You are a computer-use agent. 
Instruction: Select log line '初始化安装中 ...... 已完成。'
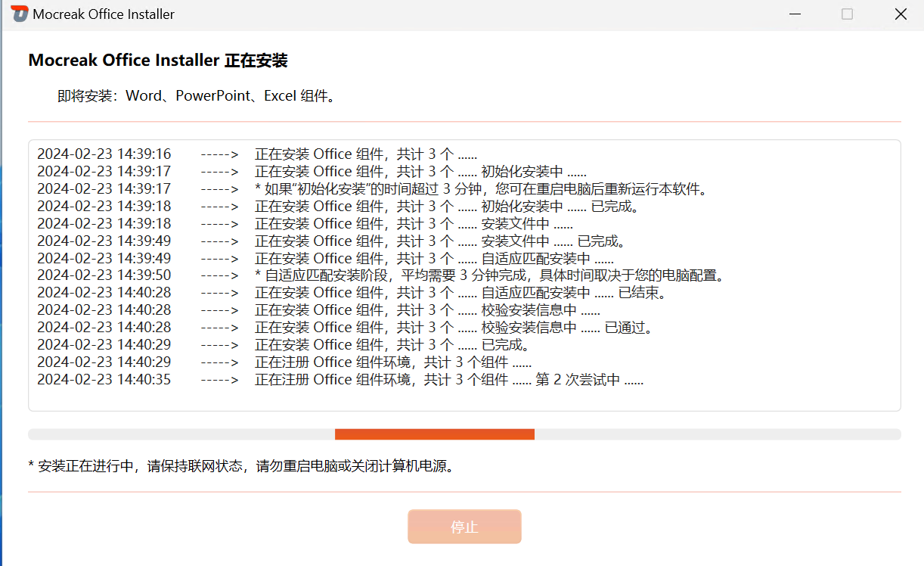tap(340, 207)
